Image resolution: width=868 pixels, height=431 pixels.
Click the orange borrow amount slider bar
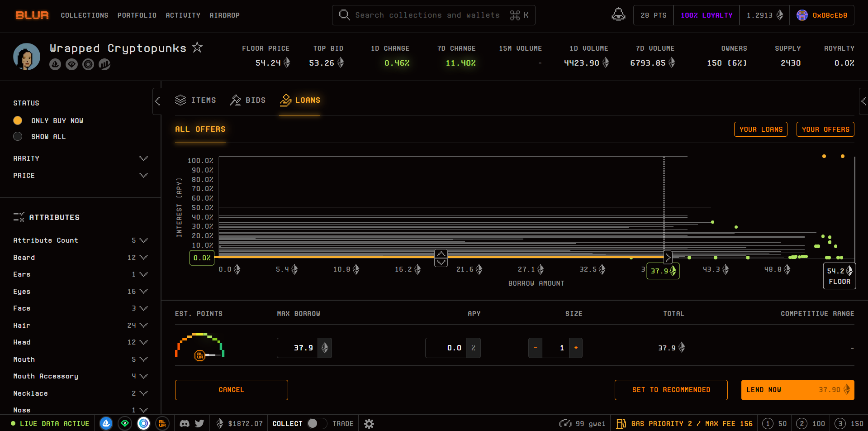[439, 257]
